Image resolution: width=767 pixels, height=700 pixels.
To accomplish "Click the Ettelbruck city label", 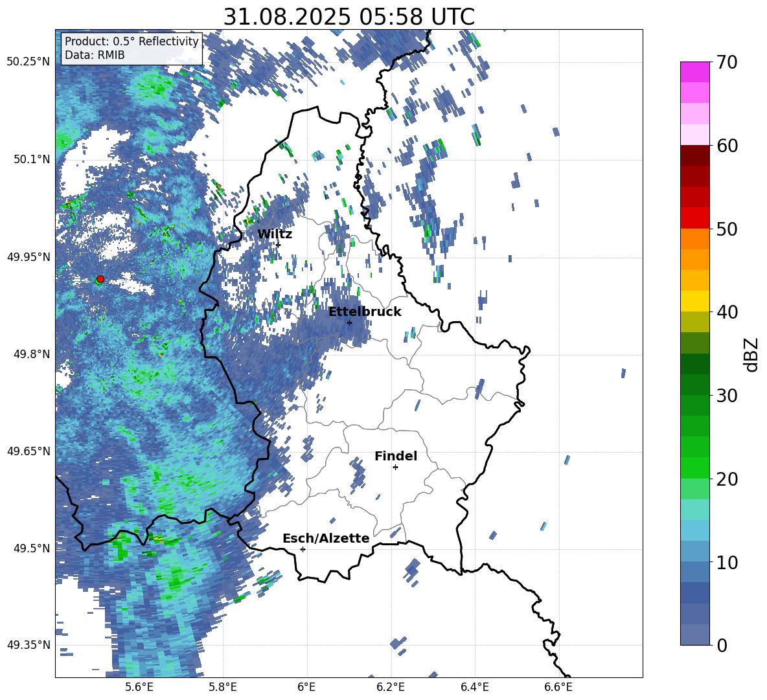I will pos(365,312).
